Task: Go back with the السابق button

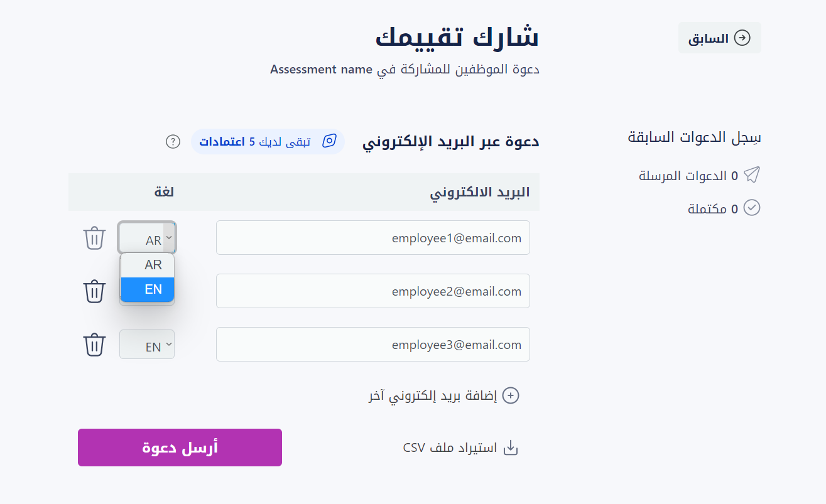Action: (720, 38)
